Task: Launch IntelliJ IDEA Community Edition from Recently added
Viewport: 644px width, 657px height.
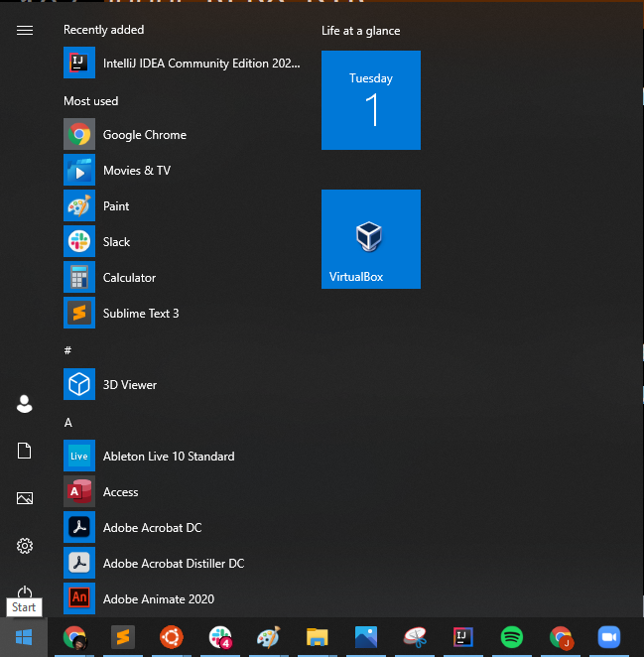Action: point(183,63)
